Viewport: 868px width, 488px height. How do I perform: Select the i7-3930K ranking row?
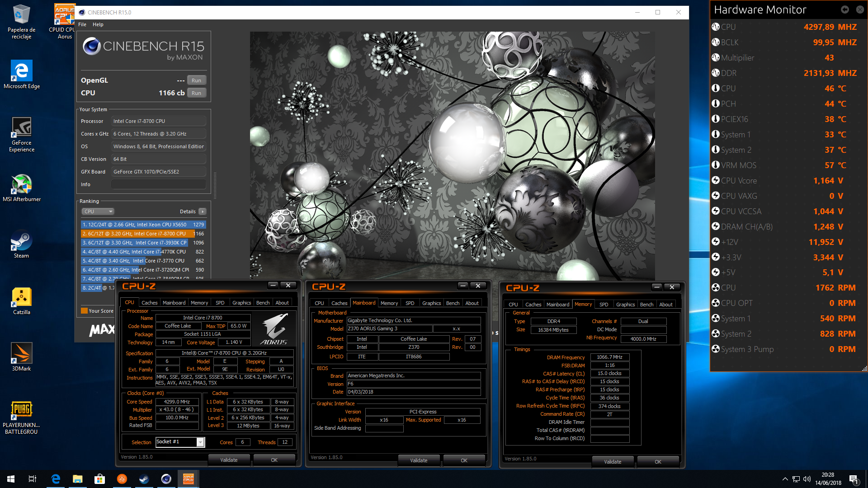point(143,243)
